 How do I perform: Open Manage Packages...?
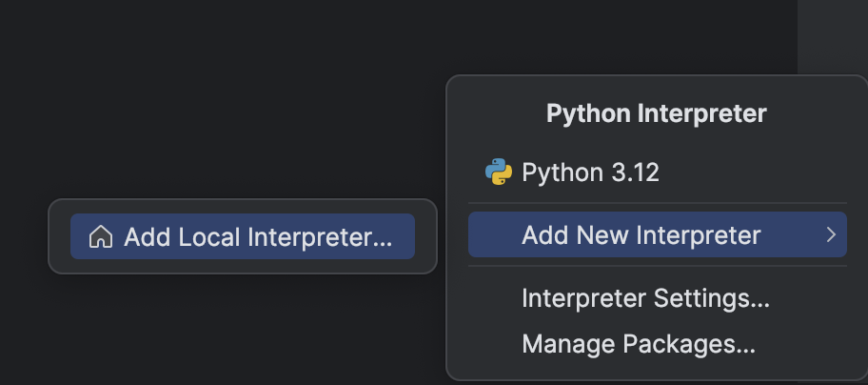coord(658,343)
